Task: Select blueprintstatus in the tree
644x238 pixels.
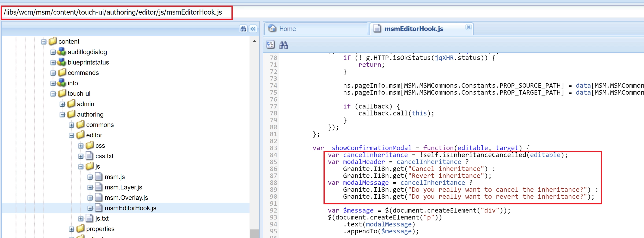Action: [x=88, y=62]
